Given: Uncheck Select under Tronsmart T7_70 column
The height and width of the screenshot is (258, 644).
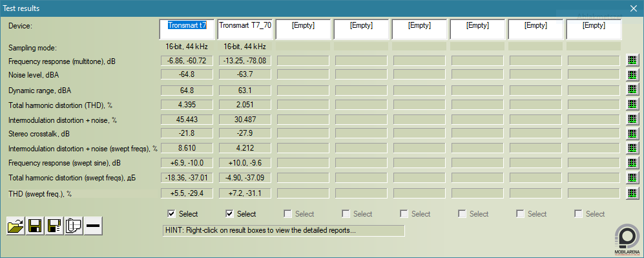Looking at the screenshot, I should (230, 213).
